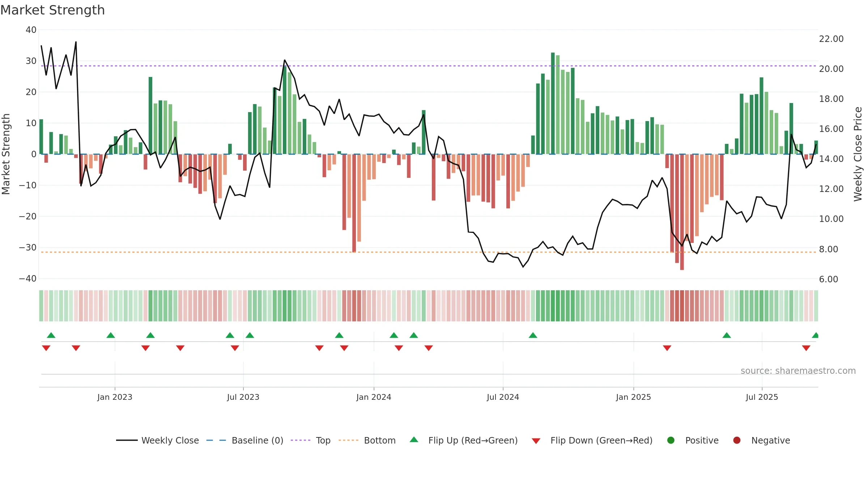Screen dimensions: 868x488
Task: Click the −30 strength axis value
Action: coord(27,248)
